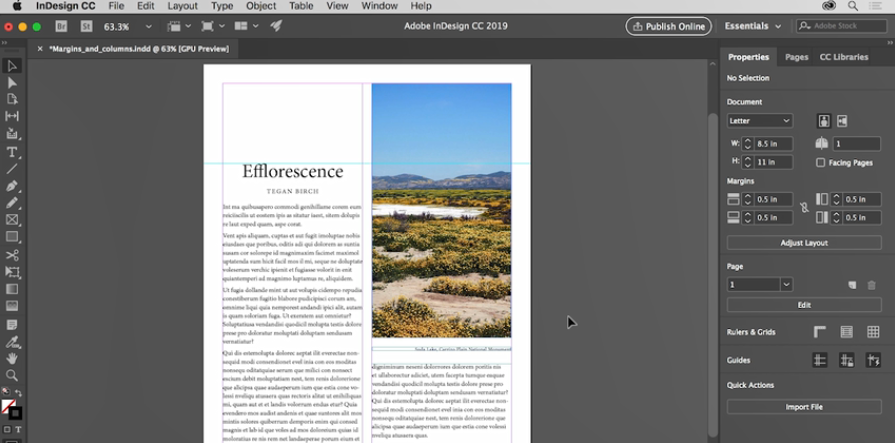Enable the Facing Pages checkbox

821,162
